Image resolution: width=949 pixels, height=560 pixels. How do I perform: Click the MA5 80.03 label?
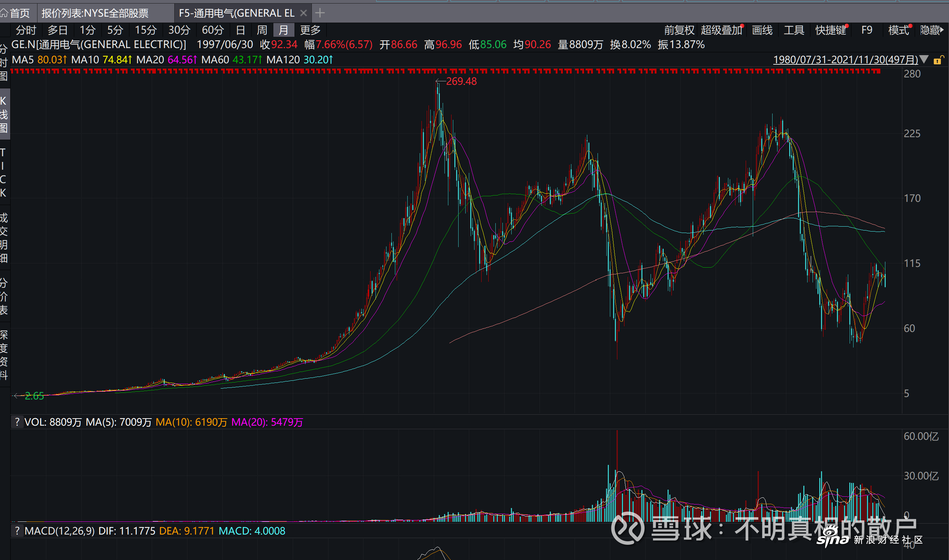click(39, 60)
